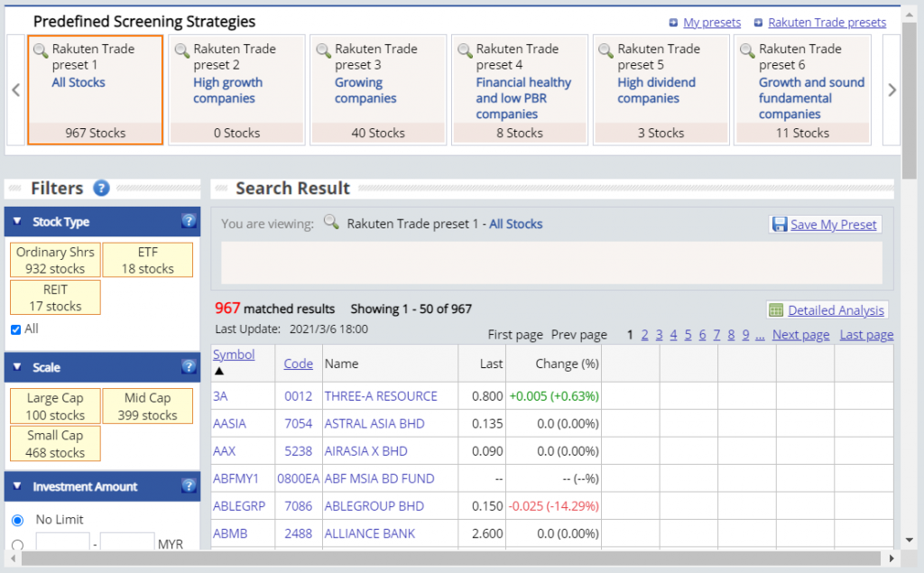924x573 pixels.
Task: Click magnifier icon on Rakuten Trade preset 5
Action: tap(605, 51)
